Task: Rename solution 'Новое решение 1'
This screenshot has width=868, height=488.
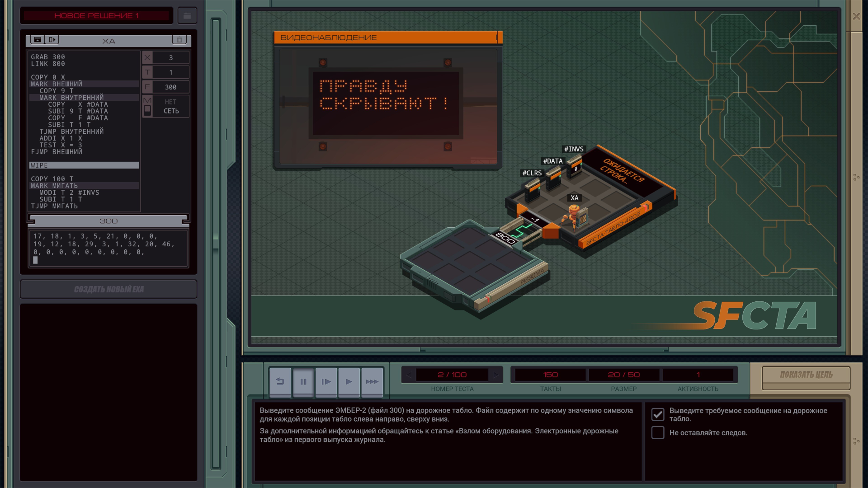Action: click(96, 16)
